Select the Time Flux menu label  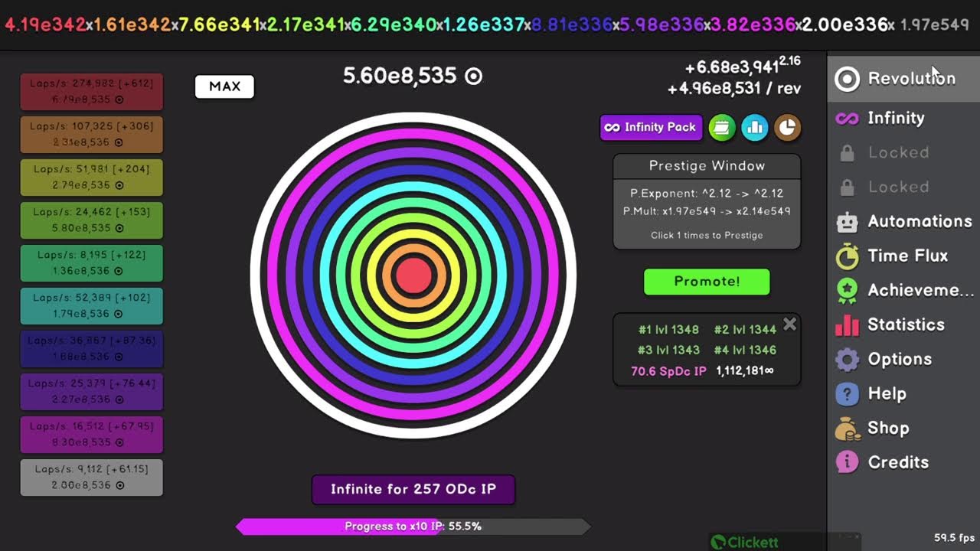(907, 256)
